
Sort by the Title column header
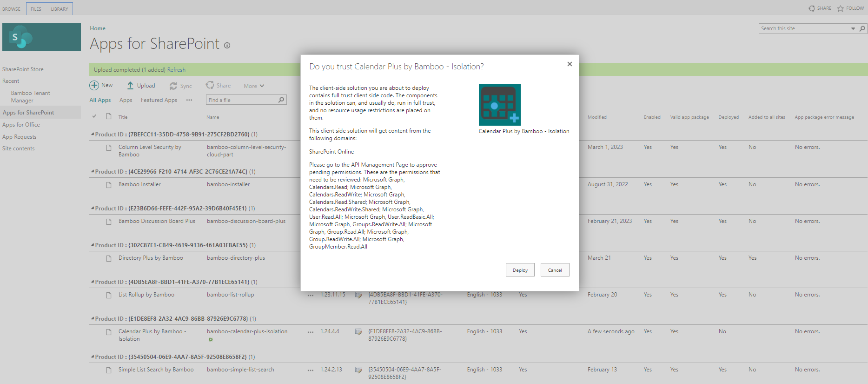(123, 117)
